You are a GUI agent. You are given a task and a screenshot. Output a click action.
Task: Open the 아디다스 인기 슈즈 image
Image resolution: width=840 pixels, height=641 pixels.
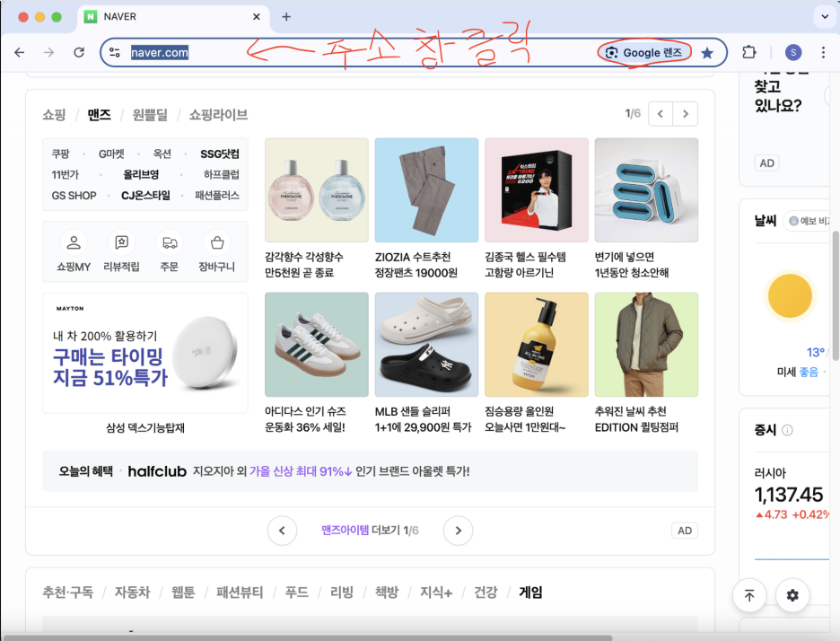(317, 345)
